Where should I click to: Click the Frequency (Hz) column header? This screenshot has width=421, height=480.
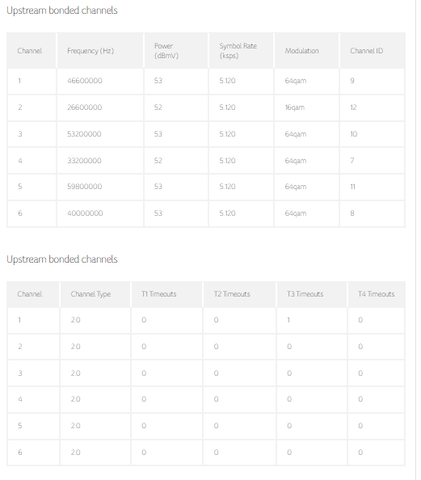[x=90, y=51]
